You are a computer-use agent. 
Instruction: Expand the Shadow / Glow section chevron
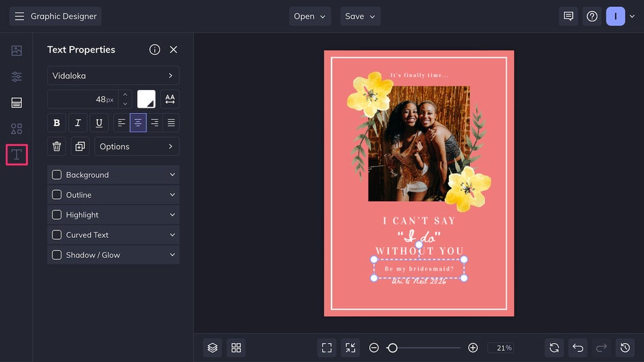(x=172, y=255)
